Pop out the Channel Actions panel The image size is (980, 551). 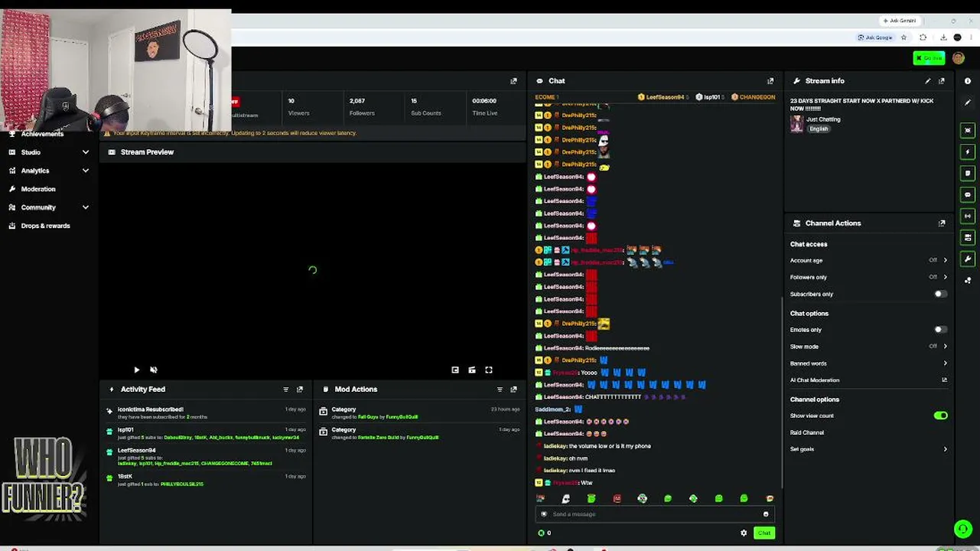click(x=942, y=223)
